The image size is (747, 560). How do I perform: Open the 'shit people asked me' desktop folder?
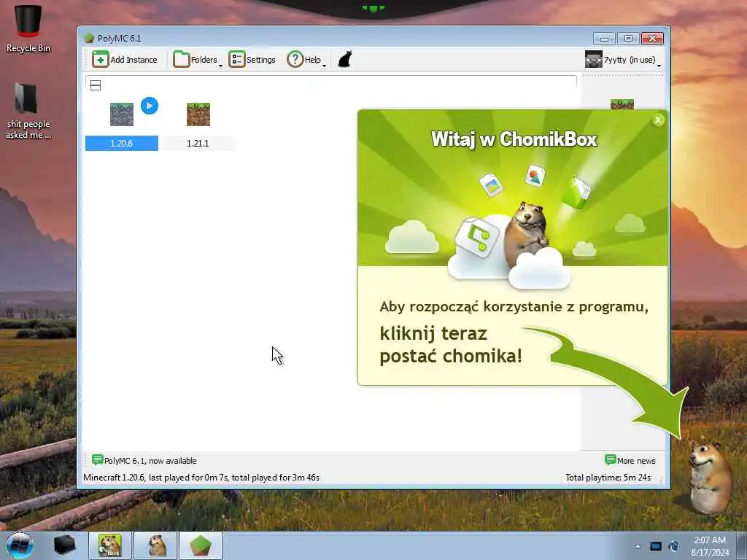(28, 112)
